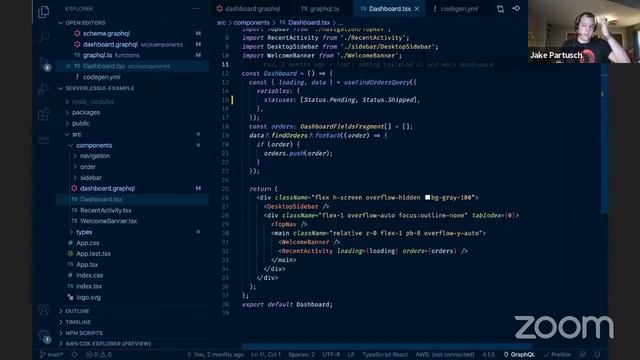The height and width of the screenshot is (360, 640).
Task: Open index.css file
Action: coord(89,276)
